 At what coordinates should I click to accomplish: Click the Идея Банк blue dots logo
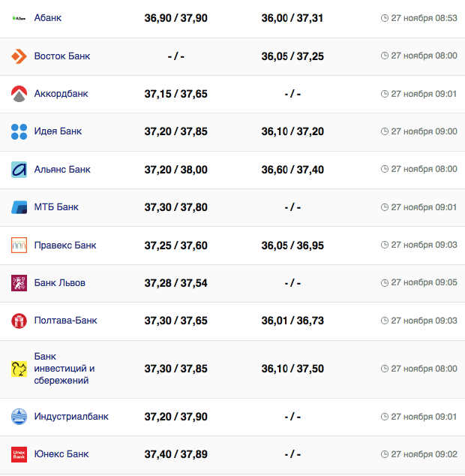(x=19, y=131)
